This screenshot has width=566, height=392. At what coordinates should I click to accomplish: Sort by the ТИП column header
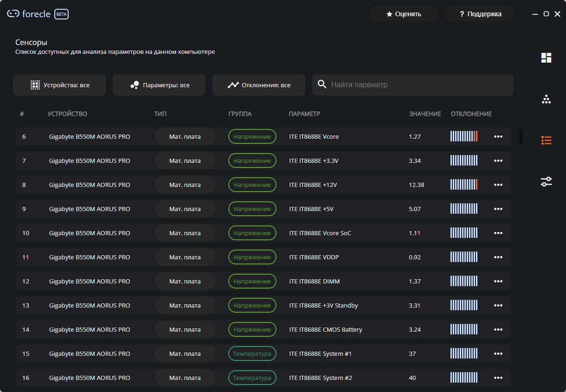(x=161, y=114)
